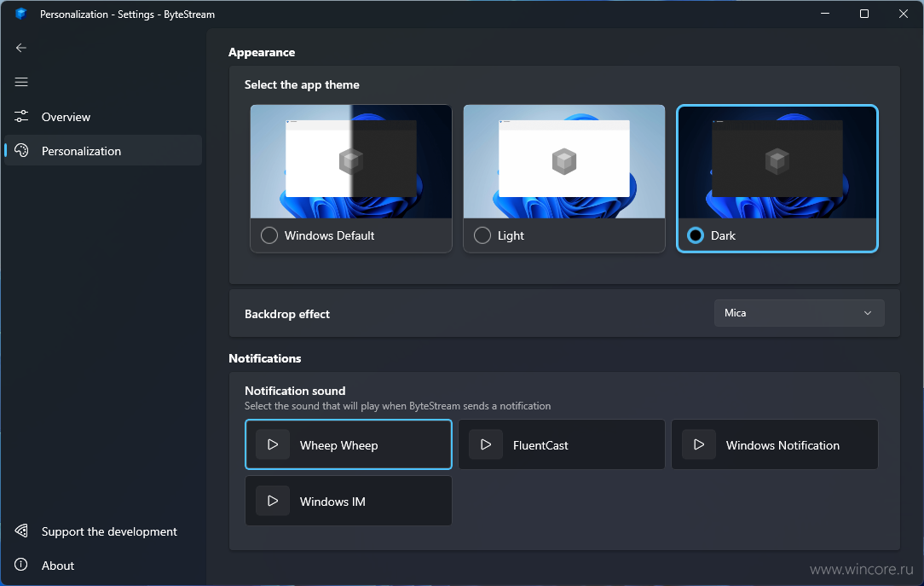
Task: Toggle the hamburger navigation menu
Action: click(x=21, y=82)
